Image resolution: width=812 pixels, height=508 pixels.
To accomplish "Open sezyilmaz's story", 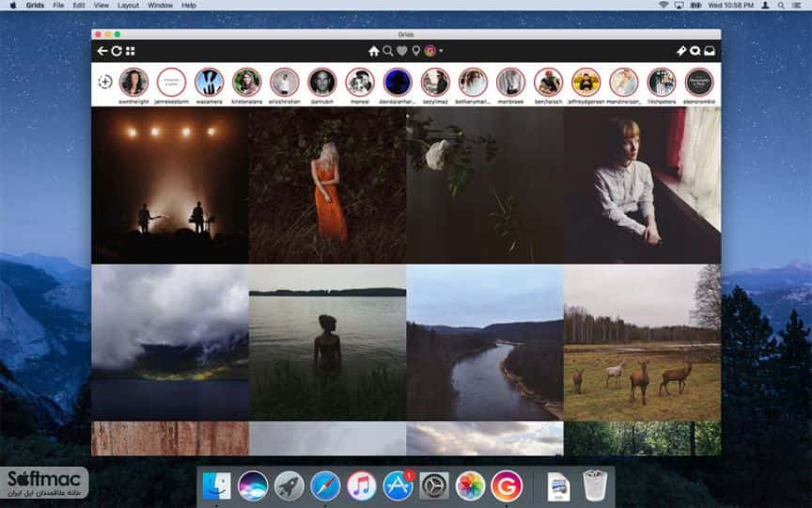I will tap(435, 82).
